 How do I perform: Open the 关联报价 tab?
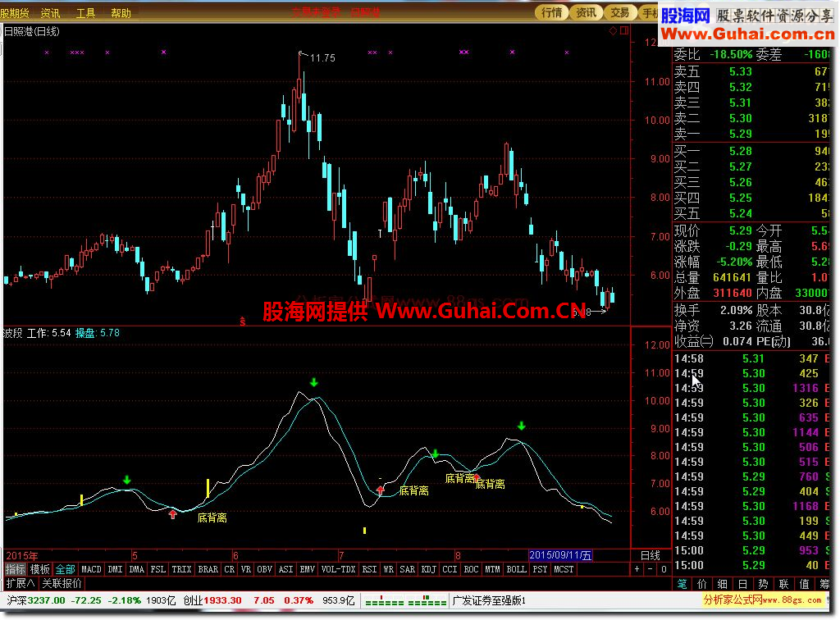[62, 584]
